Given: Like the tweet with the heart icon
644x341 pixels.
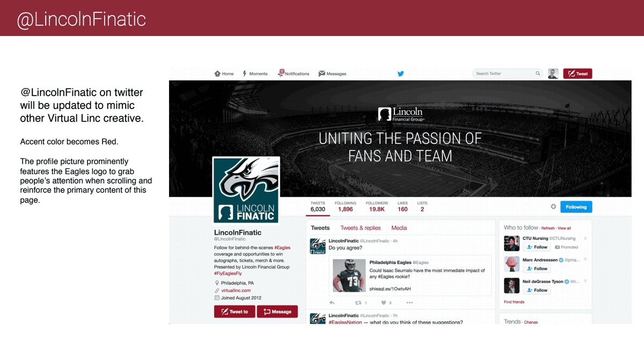Looking at the screenshot, I should tap(384, 302).
